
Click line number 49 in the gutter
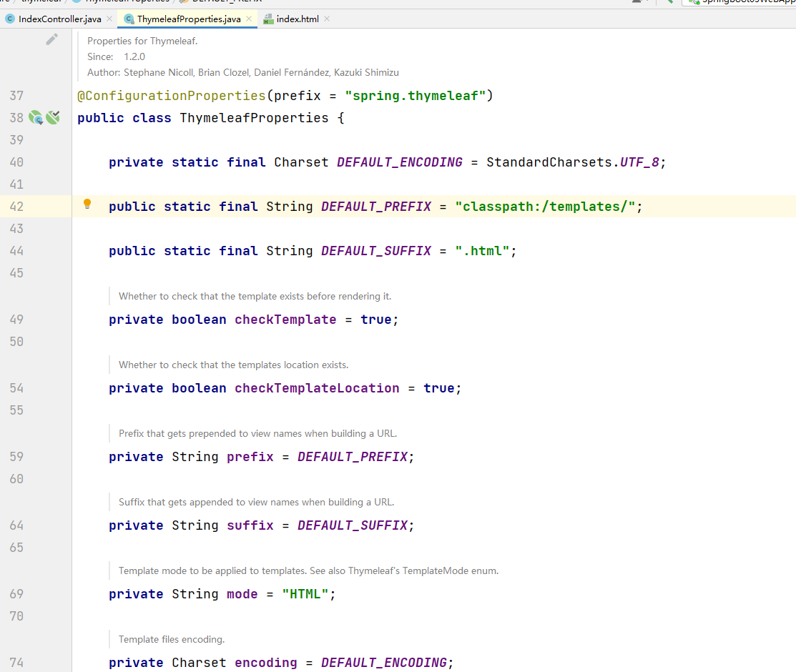16,320
